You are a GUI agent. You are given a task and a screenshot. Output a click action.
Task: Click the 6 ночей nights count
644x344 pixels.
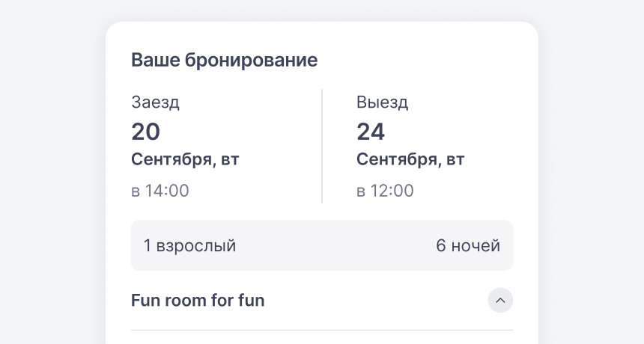pos(468,245)
